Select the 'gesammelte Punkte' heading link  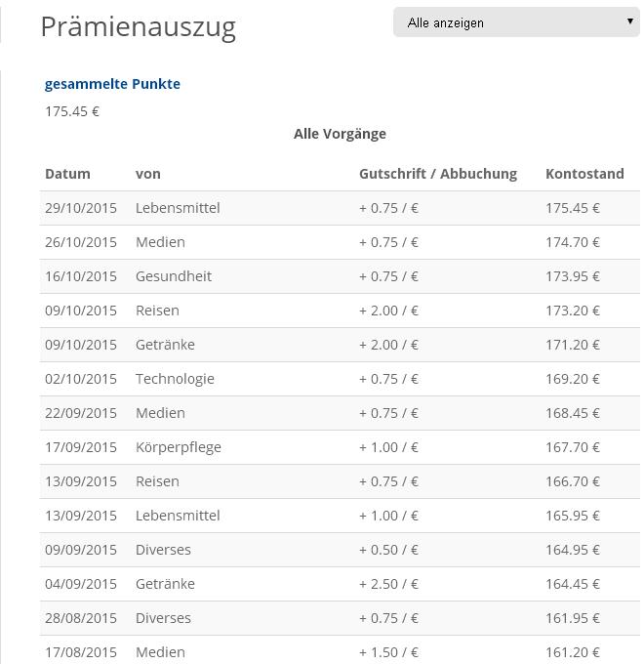pos(112,84)
